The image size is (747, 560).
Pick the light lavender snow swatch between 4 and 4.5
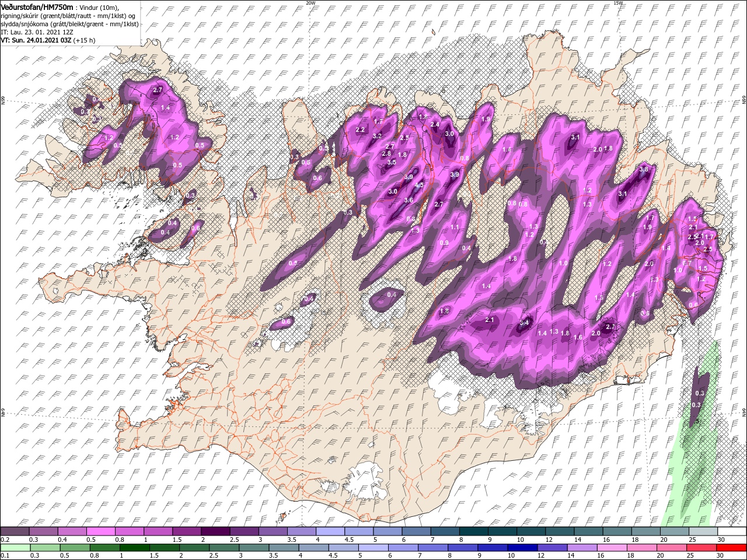tap(329, 531)
